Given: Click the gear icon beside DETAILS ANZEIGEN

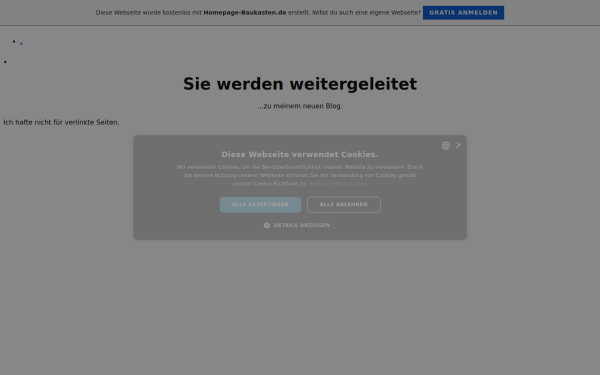Looking at the screenshot, I should [x=267, y=225].
